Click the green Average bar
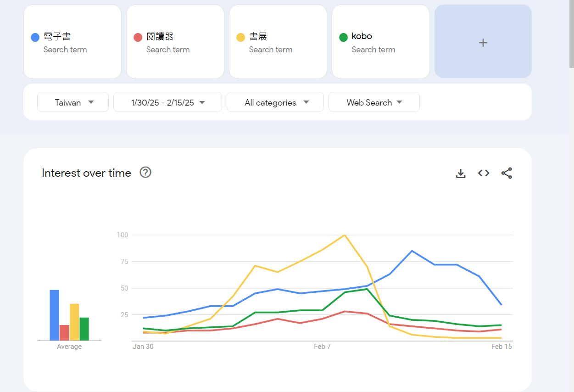 tap(84, 329)
